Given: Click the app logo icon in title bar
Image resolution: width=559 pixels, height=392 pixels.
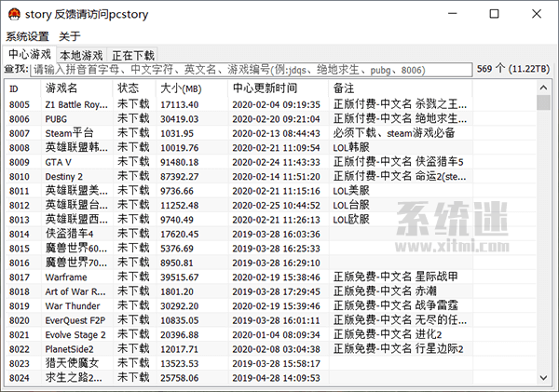Looking at the screenshot, I should point(14,14).
